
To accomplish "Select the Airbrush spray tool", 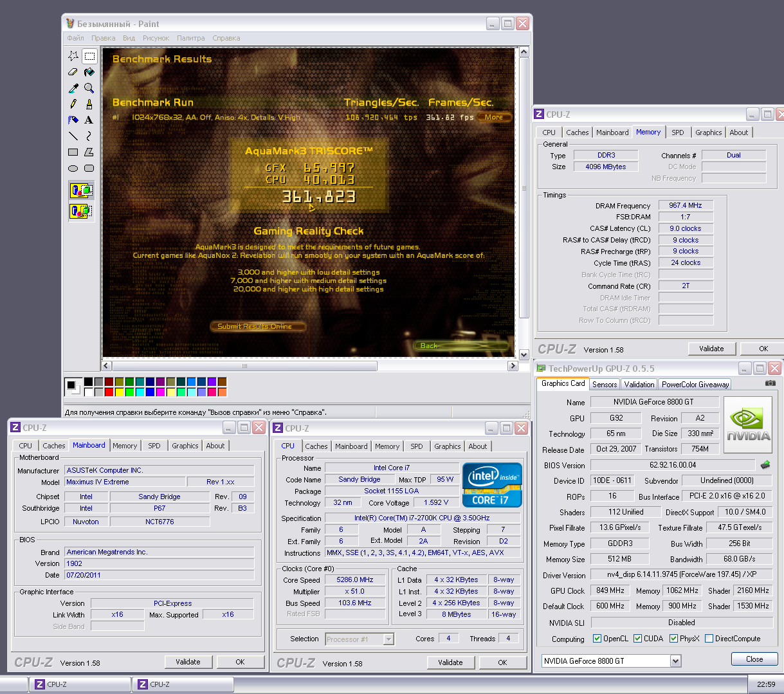I will pos(73,120).
